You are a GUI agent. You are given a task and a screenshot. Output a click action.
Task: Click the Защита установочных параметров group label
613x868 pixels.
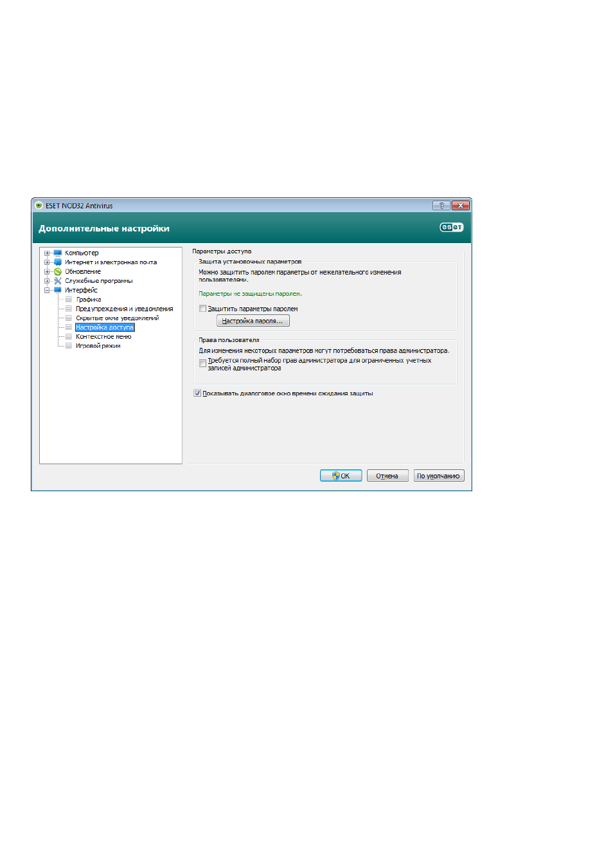click(x=250, y=262)
